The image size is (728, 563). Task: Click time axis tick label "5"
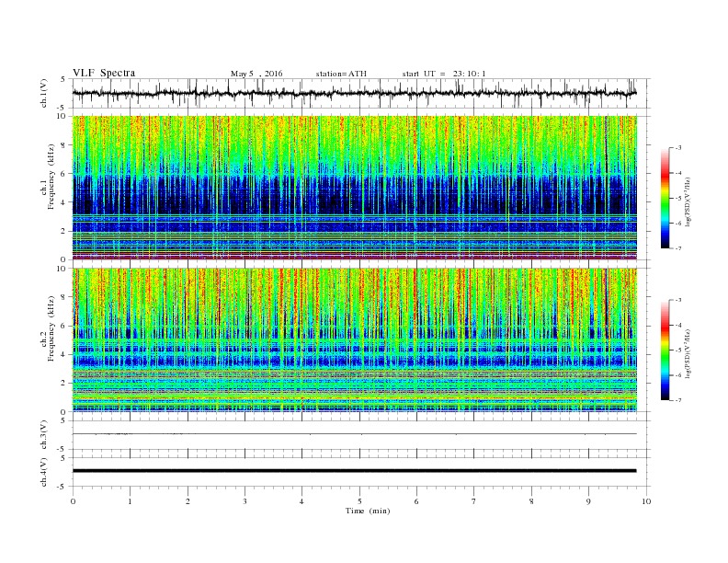[x=359, y=501]
